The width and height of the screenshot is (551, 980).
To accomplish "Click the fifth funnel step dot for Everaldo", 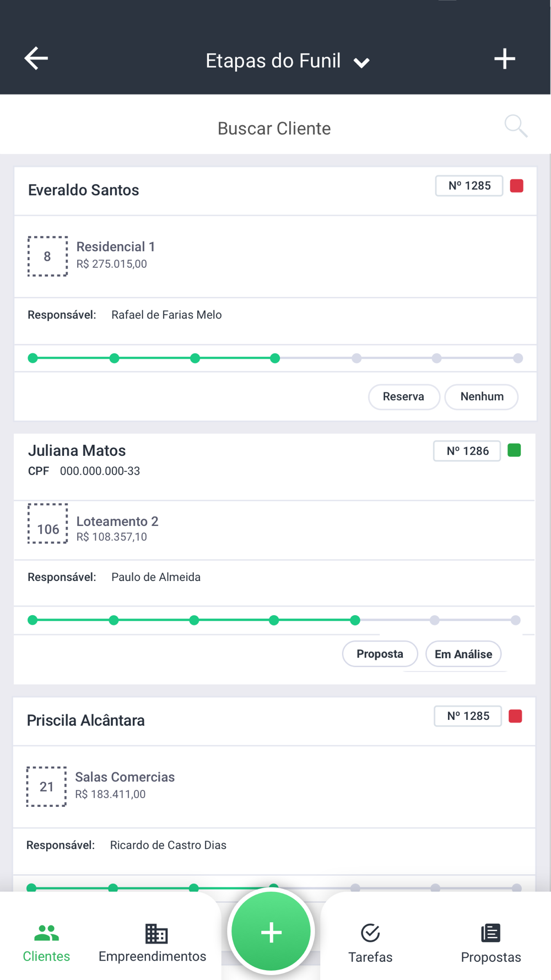I will coord(356,358).
